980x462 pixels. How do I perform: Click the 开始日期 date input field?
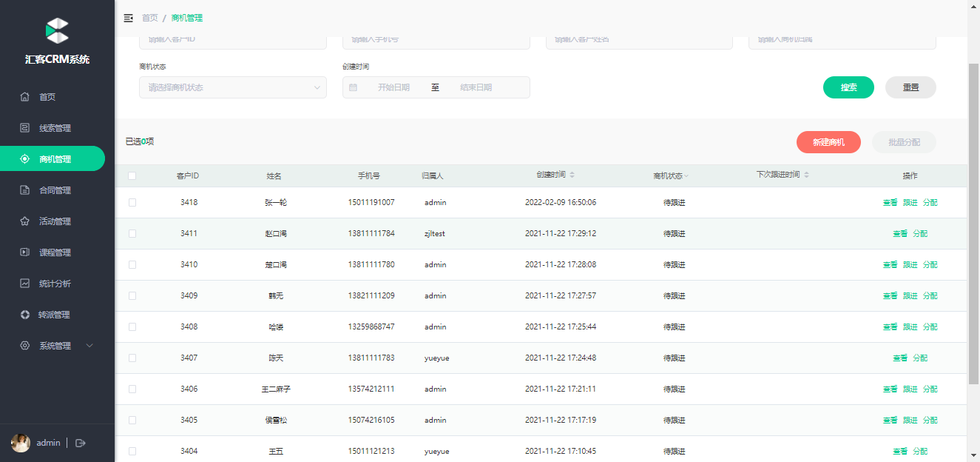coord(393,87)
